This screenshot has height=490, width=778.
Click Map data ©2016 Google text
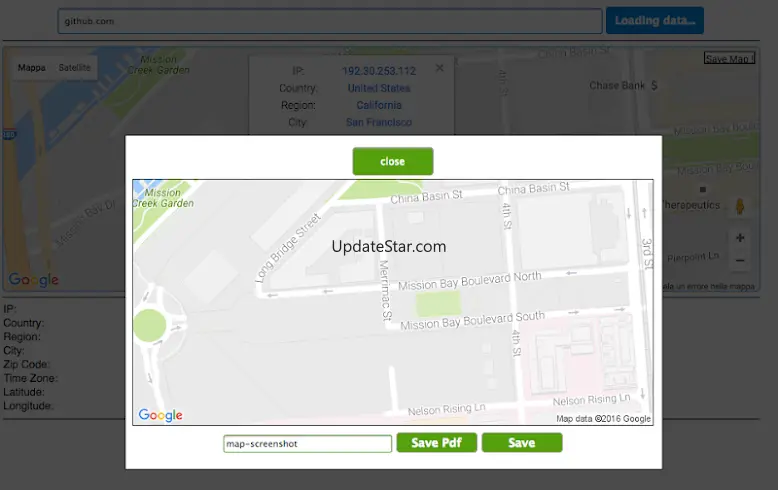point(603,419)
